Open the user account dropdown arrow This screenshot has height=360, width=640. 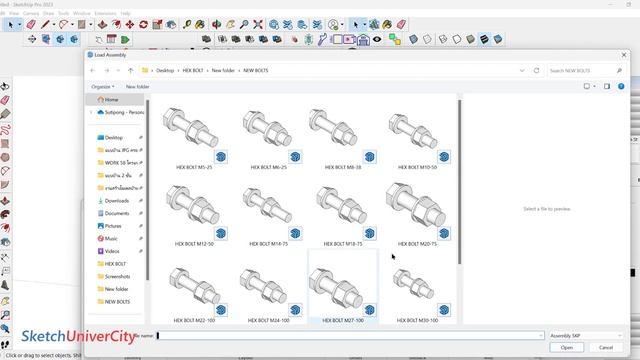tap(342, 25)
